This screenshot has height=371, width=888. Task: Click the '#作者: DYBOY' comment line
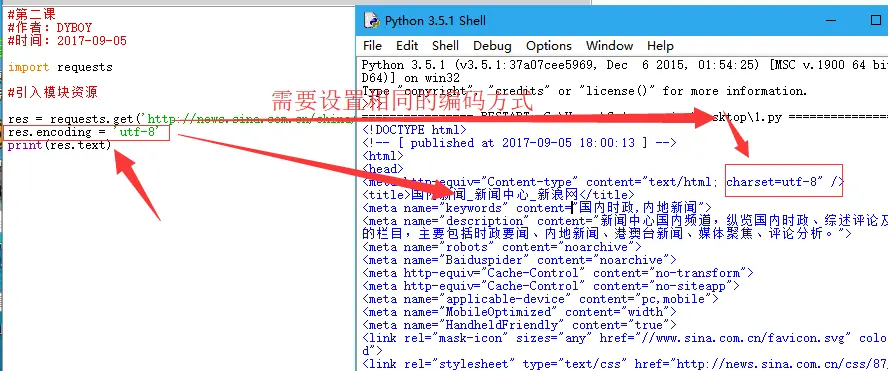(x=49, y=28)
